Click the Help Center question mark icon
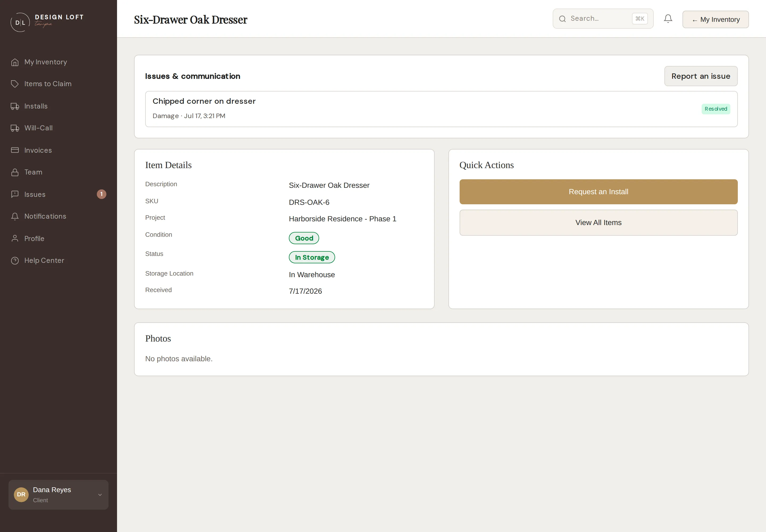The image size is (766, 532). pos(15,261)
